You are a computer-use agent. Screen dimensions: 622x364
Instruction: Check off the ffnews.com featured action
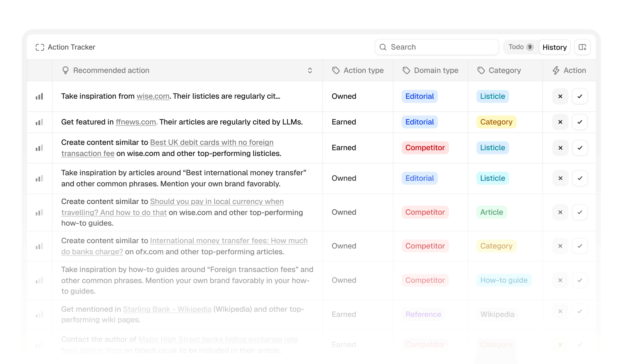[580, 122]
